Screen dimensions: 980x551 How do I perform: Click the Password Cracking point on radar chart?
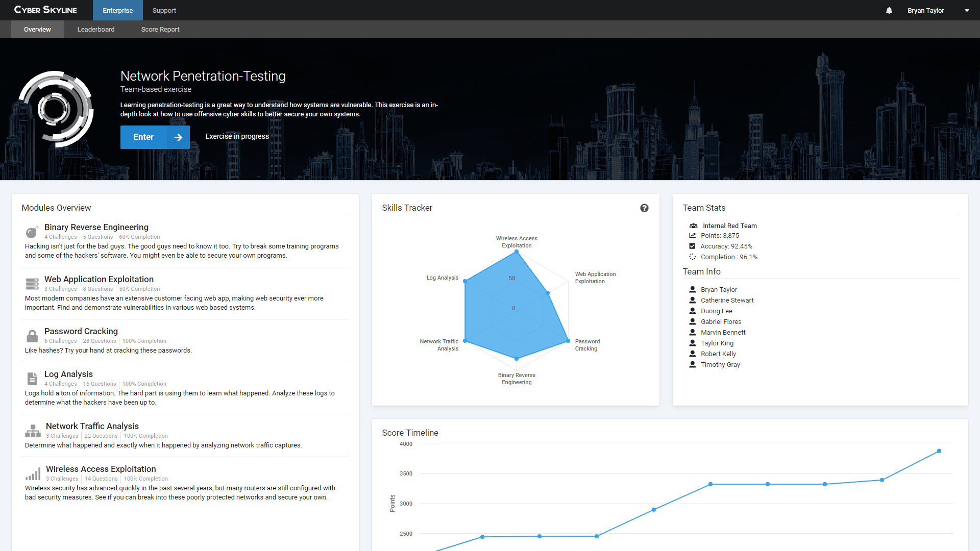pyautogui.click(x=568, y=341)
